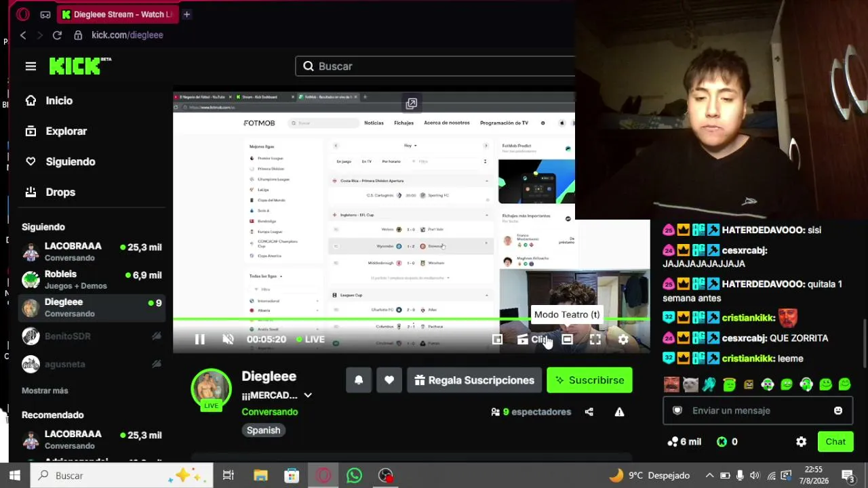Enable mini player mode
The width and height of the screenshot is (868, 488).
[x=498, y=340]
